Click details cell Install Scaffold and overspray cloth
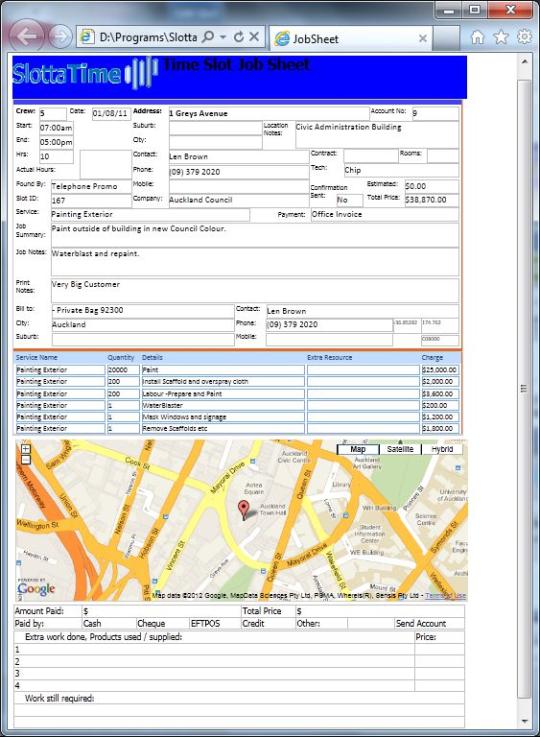 coord(223,382)
